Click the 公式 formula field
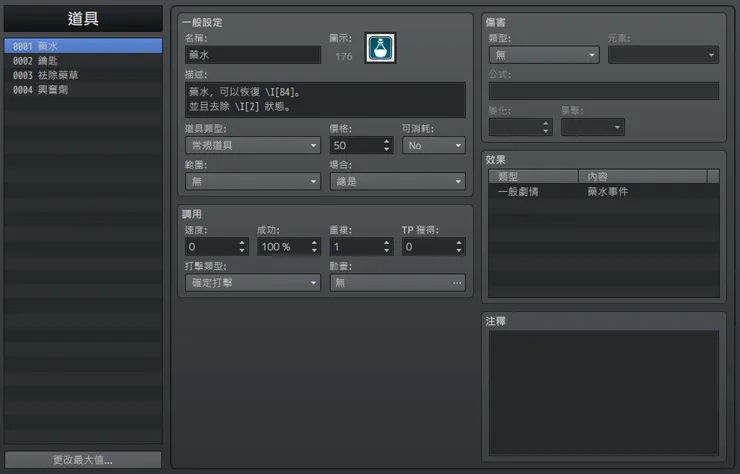Viewport: 740px width, 474px height. tap(604, 91)
